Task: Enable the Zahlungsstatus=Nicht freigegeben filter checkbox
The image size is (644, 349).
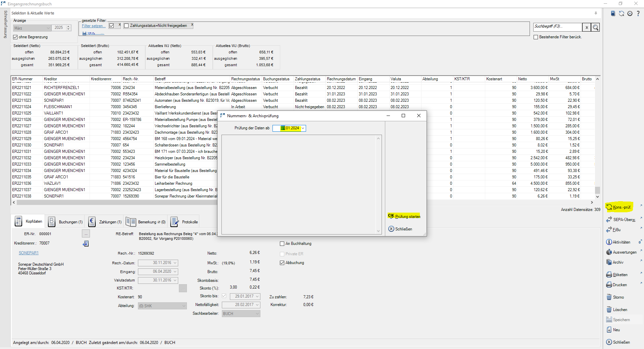Action: [126, 26]
